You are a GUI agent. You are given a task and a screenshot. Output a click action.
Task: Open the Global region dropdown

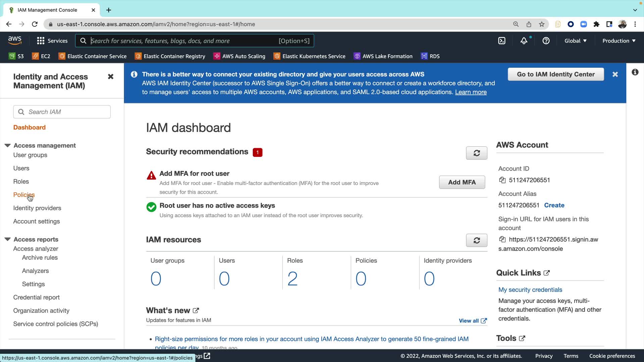(575, 41)
